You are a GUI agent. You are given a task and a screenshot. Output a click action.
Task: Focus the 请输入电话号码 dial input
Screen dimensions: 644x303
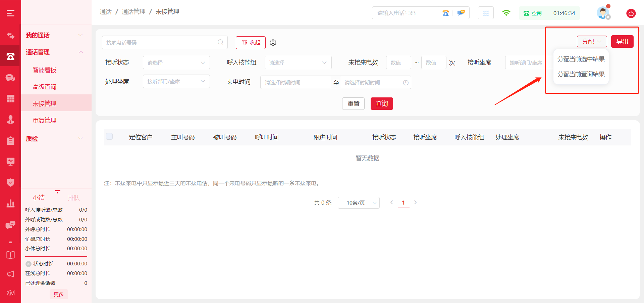(x=405, y=13)
